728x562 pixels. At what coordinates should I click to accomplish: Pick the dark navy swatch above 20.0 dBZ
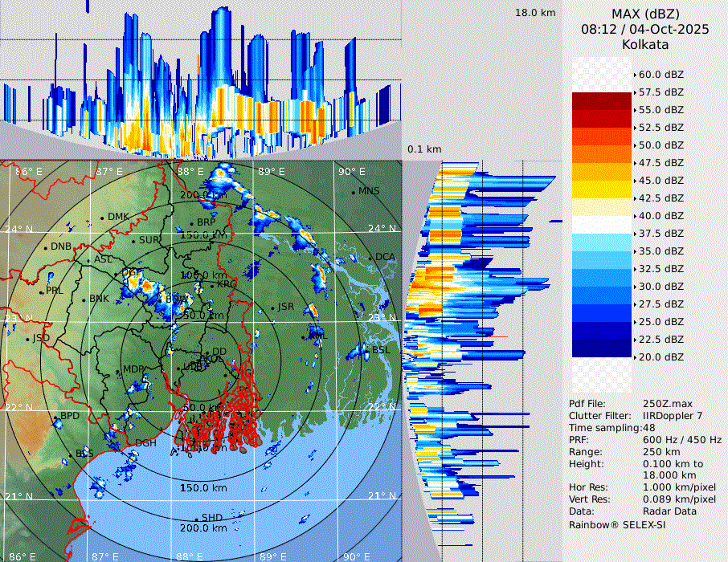click(602, 348)
